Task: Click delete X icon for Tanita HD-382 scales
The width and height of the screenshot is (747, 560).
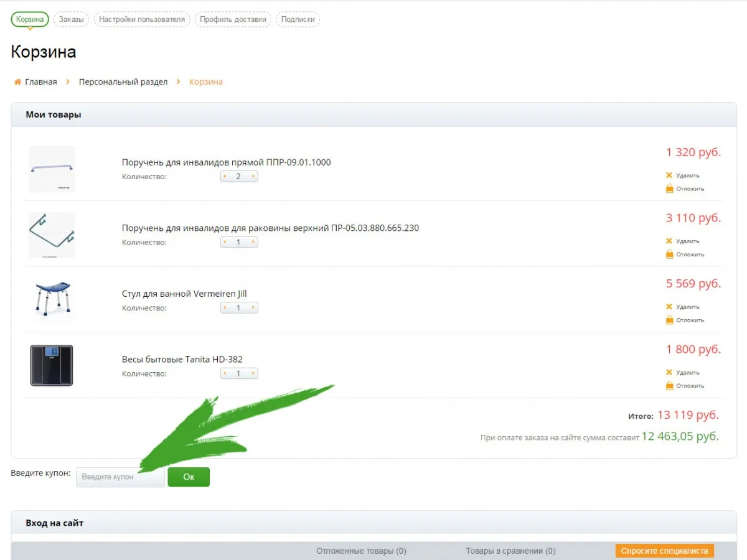Action: 669,373
